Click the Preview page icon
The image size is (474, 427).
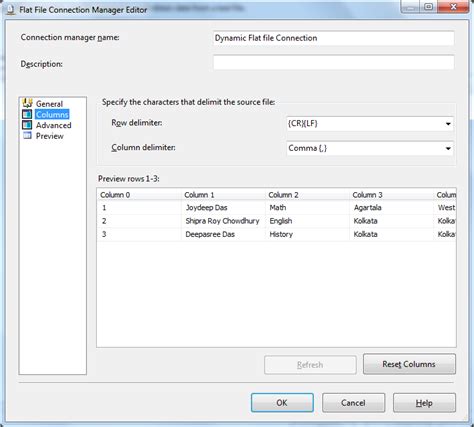click(x=27, y=136)
